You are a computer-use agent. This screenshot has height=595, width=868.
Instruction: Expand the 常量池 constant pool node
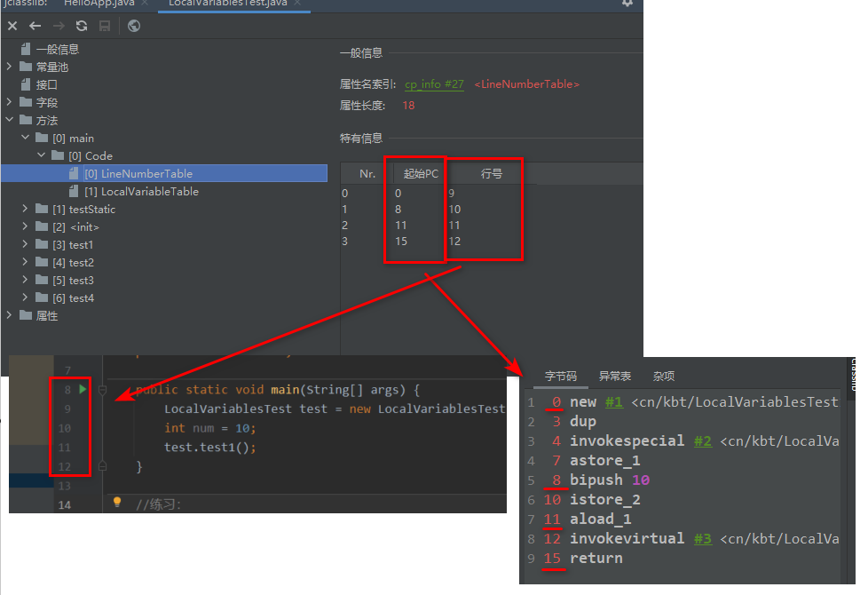pyautogui.click(x=9, y=67)
